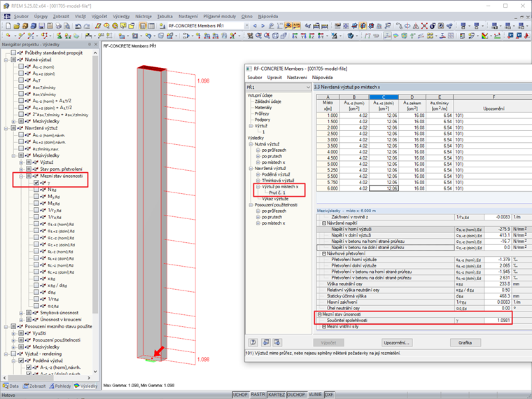Screen dimensions: 532x399
Task: Click the New model icon in toolbar
Action: click(x=8, y=26)
